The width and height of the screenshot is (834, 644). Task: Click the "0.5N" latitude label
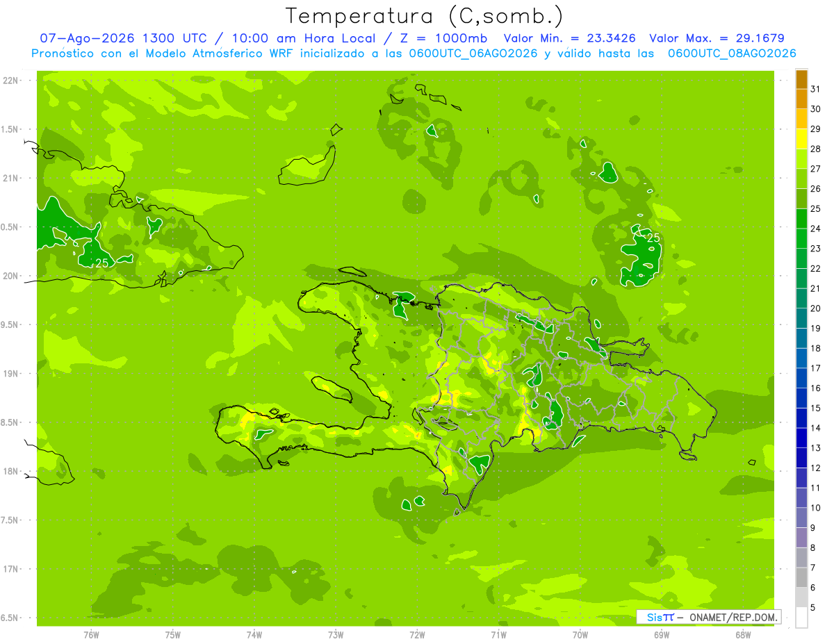[x=10, y=227]
